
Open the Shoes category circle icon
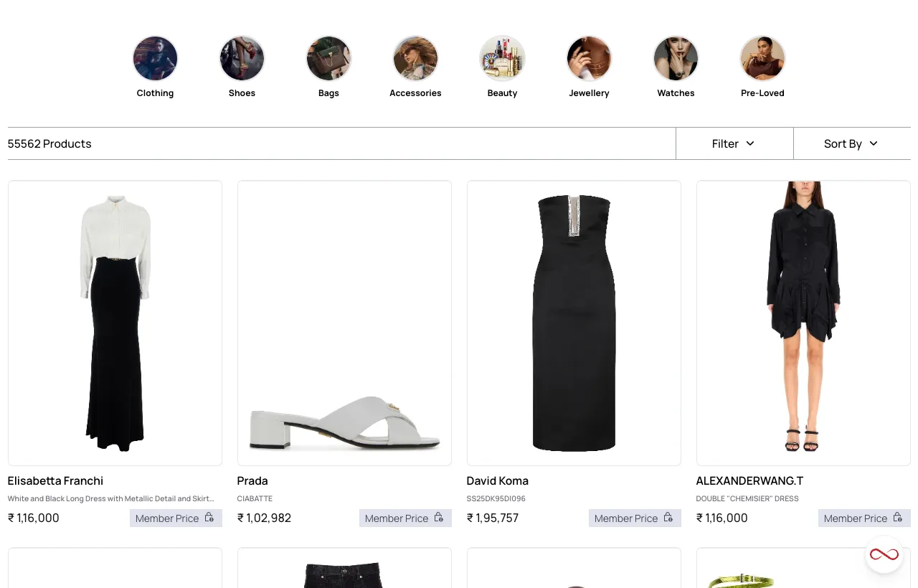pos(242,59)
